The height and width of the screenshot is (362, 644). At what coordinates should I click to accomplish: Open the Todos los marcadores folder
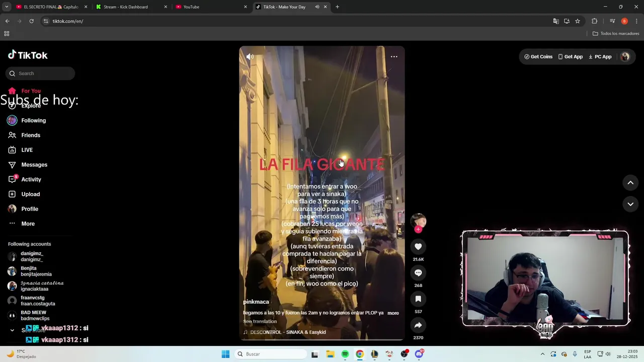click(x=616, y=34)
